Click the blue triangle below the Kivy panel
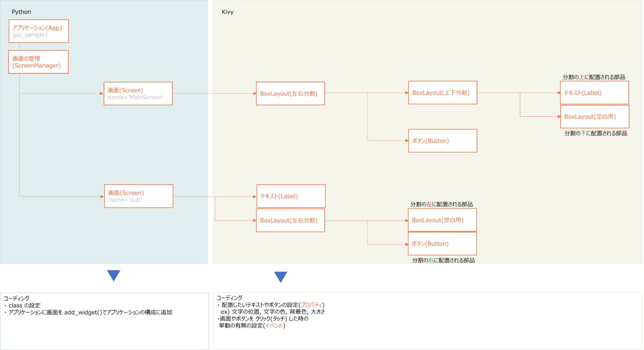 [x=280, y=277]
